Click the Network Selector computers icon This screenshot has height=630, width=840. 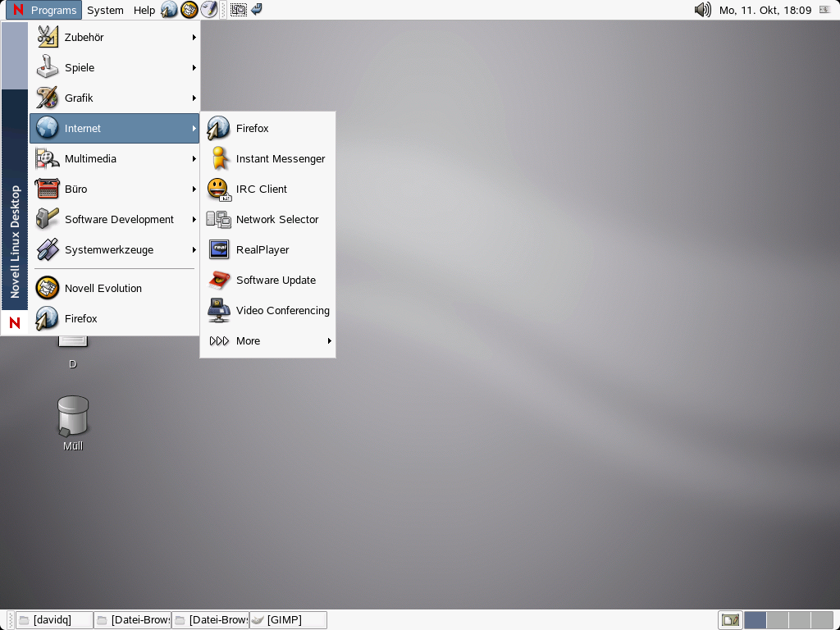pyautogui.click(x=218, y=219)
